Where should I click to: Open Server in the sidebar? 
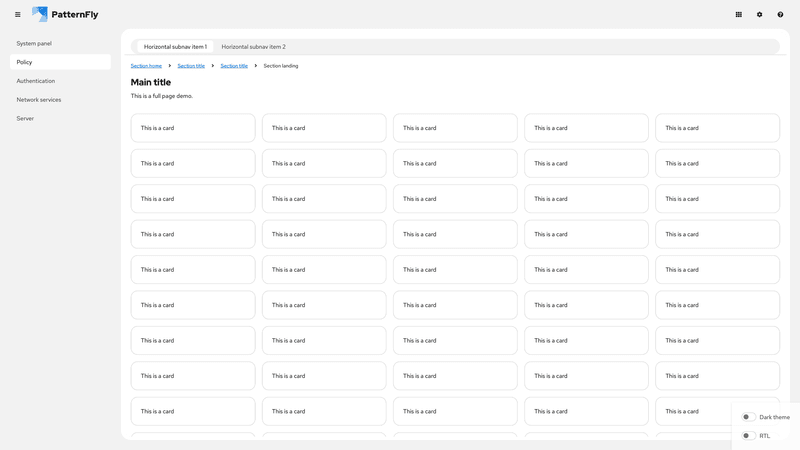point(60,118)
